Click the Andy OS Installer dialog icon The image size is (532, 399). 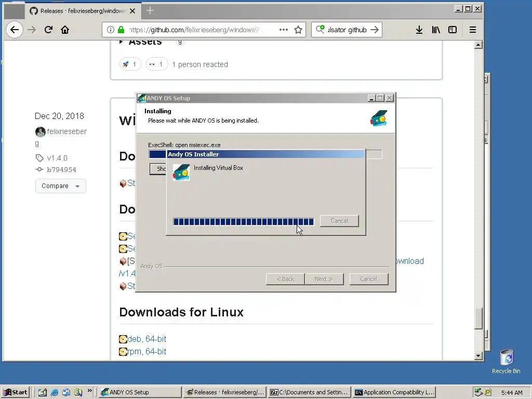click(x=181, y=172)
